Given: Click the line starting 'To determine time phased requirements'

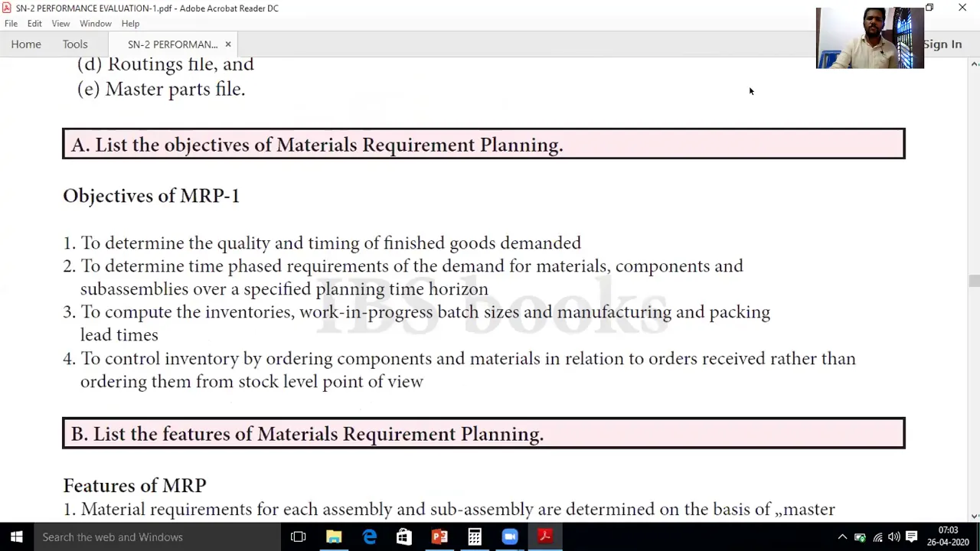Looking at the screenshot, I should [x=412, y=266].
